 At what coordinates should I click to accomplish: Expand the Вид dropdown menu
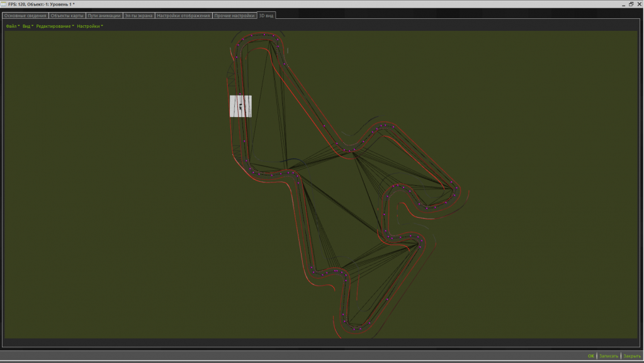tap(28, 26)
